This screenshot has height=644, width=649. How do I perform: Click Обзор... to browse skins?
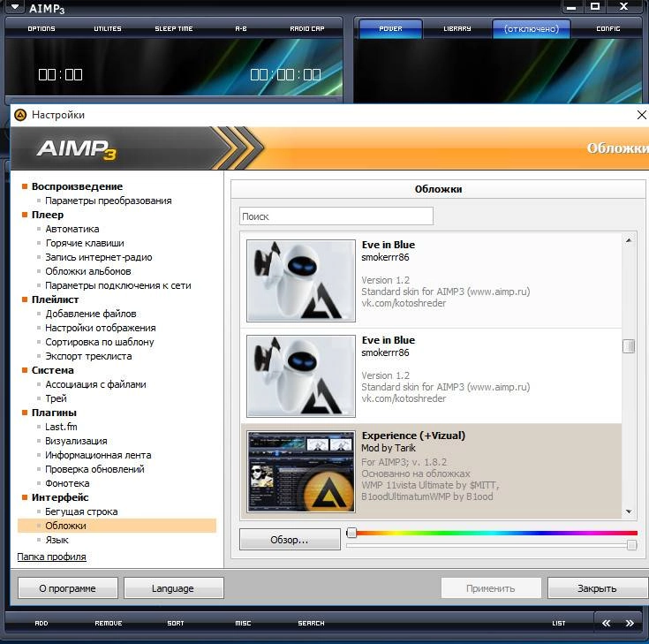tap(290, 540)
